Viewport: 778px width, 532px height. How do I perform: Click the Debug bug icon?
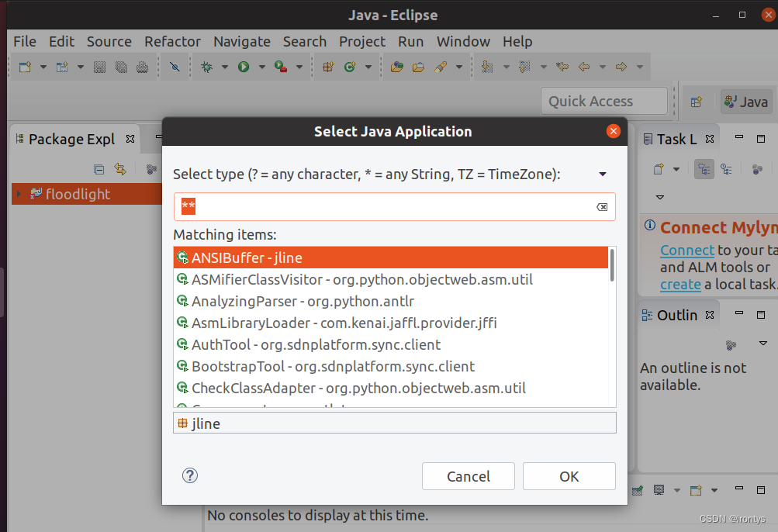[207, 67]
